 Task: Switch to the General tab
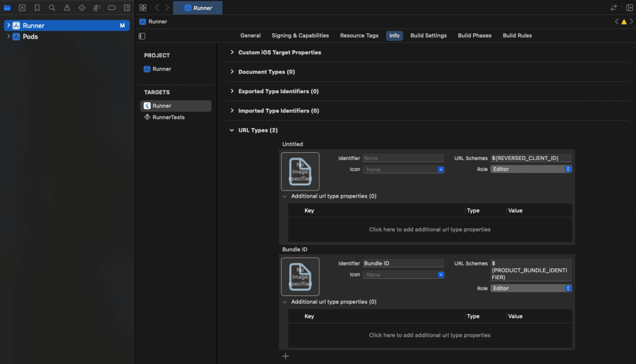(251, 35)
